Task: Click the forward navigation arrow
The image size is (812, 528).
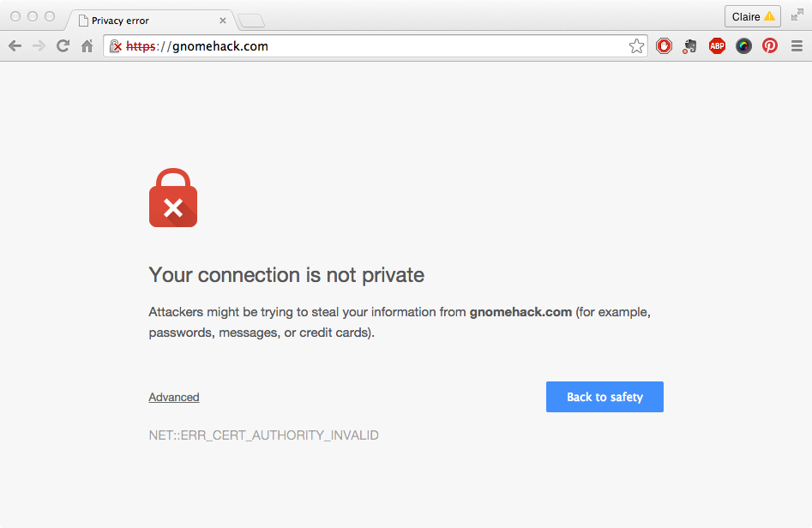Action: [x=39, y=46]
